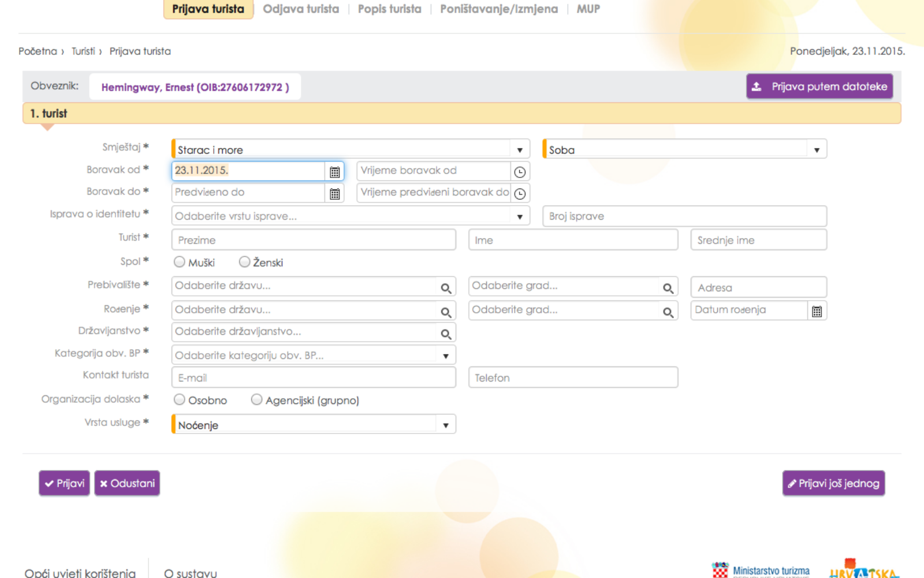Select the Muški radio button

[180, 262]
